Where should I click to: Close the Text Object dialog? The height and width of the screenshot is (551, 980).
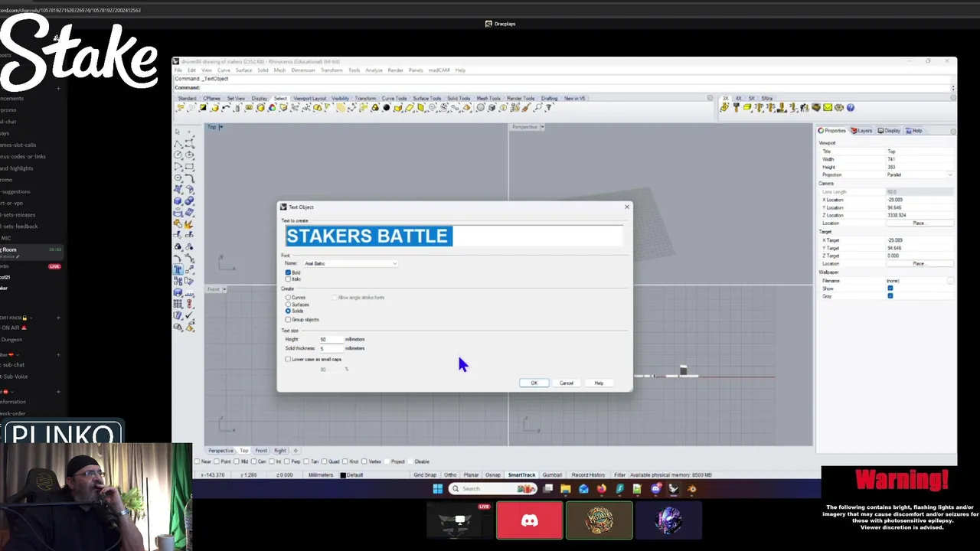pyautogui.click(x=627, y=207)
